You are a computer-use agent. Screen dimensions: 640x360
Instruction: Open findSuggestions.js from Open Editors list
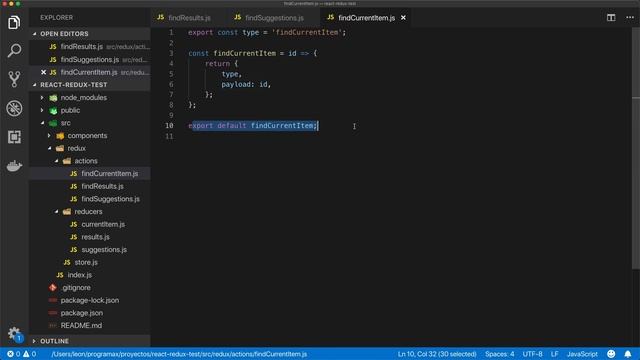(x=90, y=60)
